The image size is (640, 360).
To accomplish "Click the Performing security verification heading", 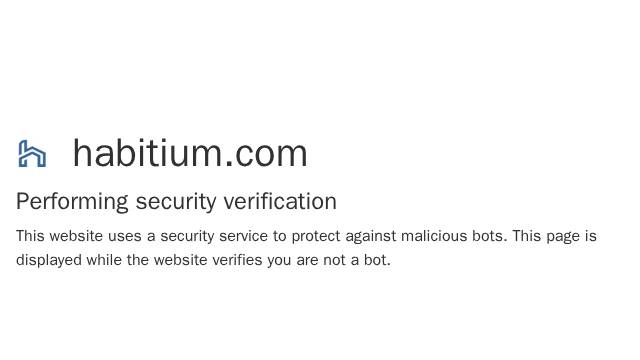I will [176, 202].
